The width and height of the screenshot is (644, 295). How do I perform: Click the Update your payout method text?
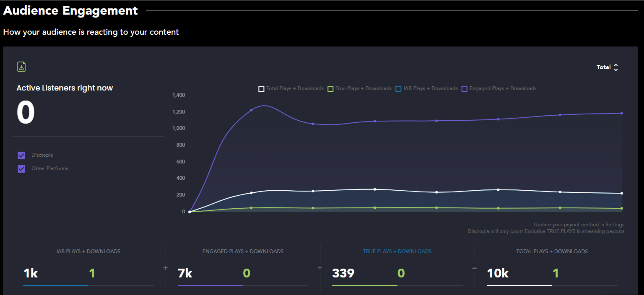tap(579, 225)
